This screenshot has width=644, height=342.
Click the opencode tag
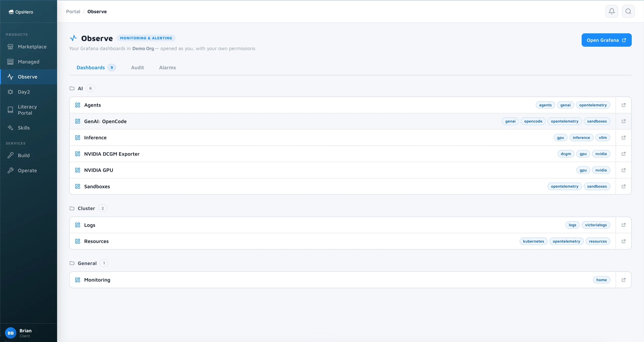533,121
